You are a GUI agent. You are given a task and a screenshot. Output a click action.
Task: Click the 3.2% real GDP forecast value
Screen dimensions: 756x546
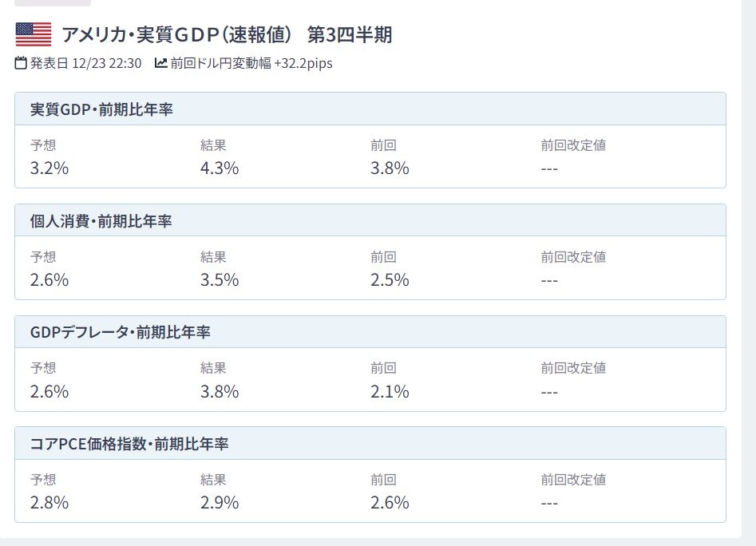[49, 168]
